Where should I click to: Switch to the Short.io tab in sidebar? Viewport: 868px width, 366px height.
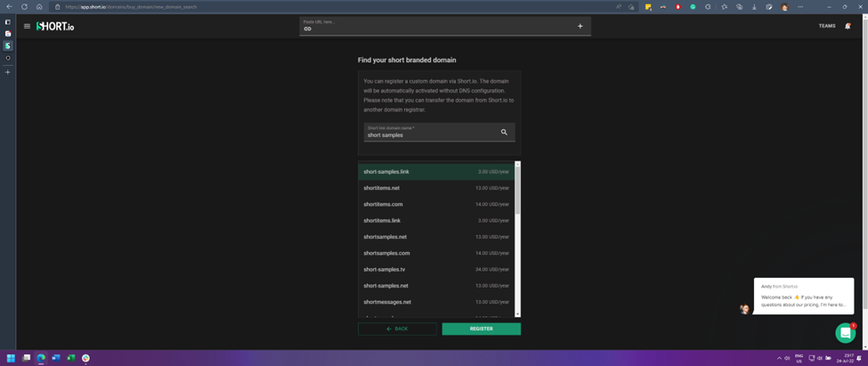[x=8, y=45]
